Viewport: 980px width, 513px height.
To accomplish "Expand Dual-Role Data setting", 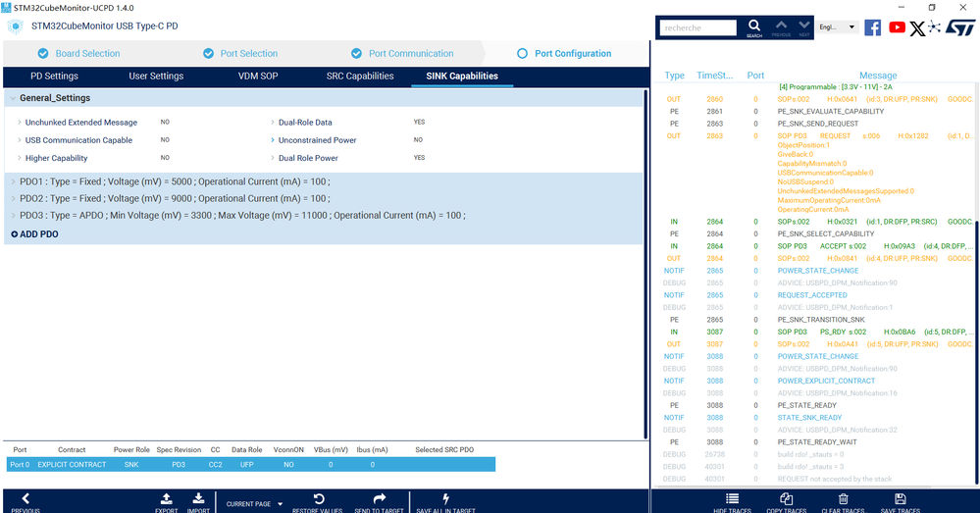I will pos(273,123).
